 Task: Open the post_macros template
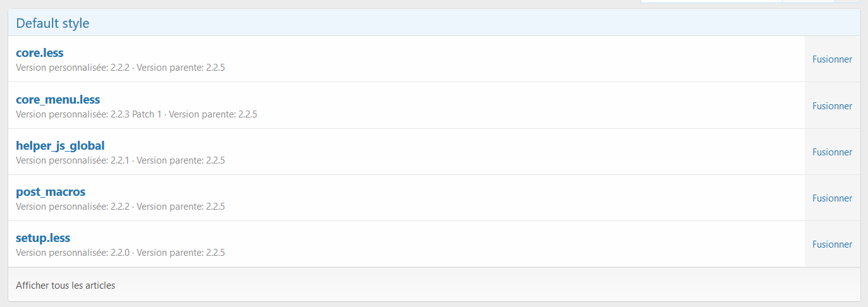pyautogui.click(x=51, y=191)
